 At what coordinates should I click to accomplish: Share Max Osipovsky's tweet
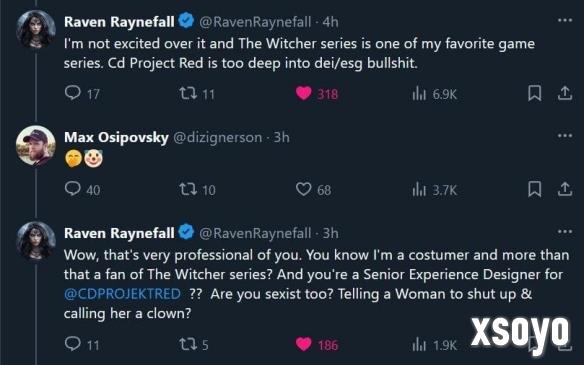(565, 189)
